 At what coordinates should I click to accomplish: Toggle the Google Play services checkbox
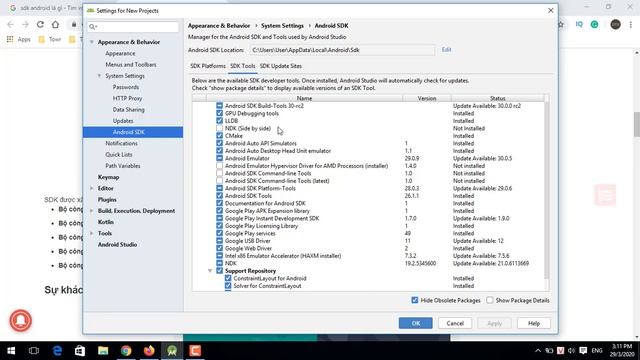pyautogui.click(x=220, y=233)
